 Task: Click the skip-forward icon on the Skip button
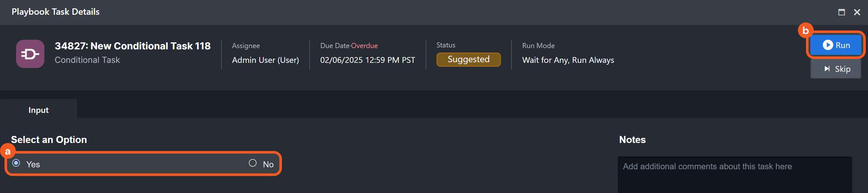coord(827,69)
